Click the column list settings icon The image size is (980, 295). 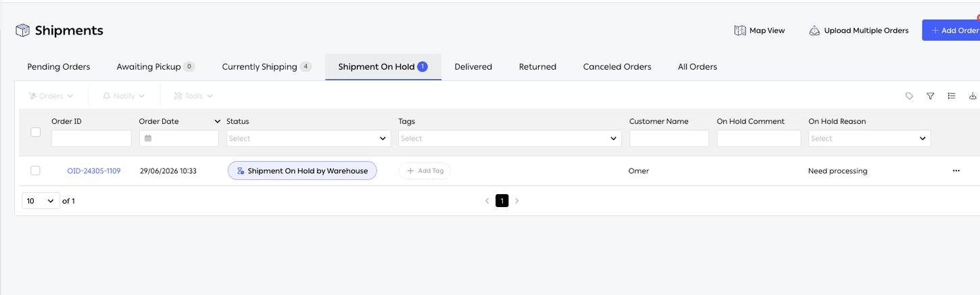pyautogui.click(x=952, y=96)
